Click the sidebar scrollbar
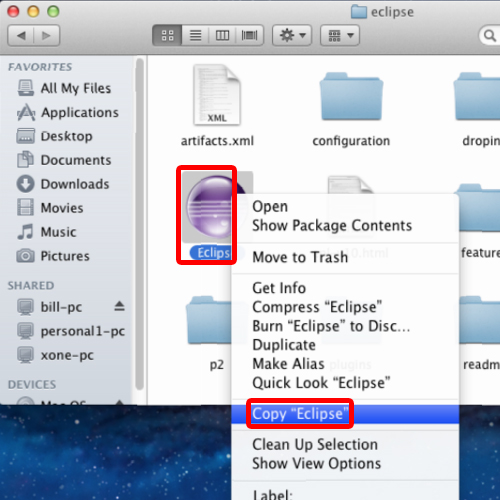The image size is (500, 500). pyautogui.click(x=140, y=224)
